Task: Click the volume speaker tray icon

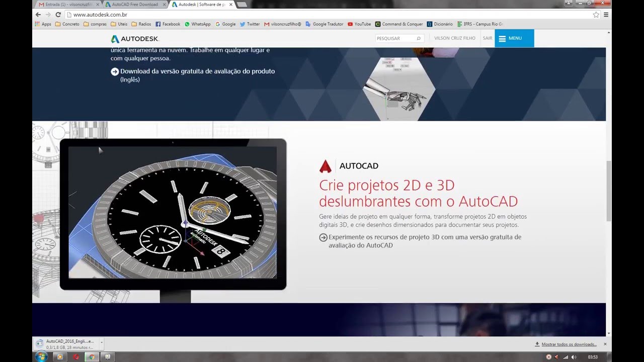Action: (574, 357)
